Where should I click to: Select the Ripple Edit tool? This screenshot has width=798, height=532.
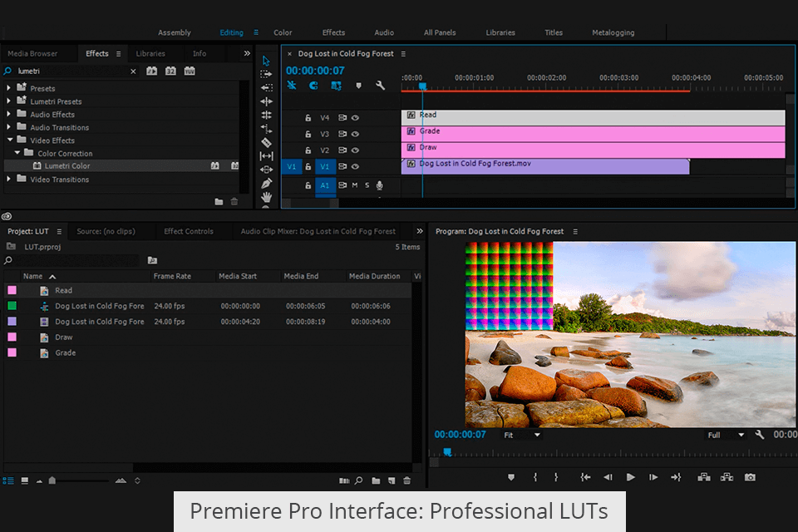tap(266, 101)
